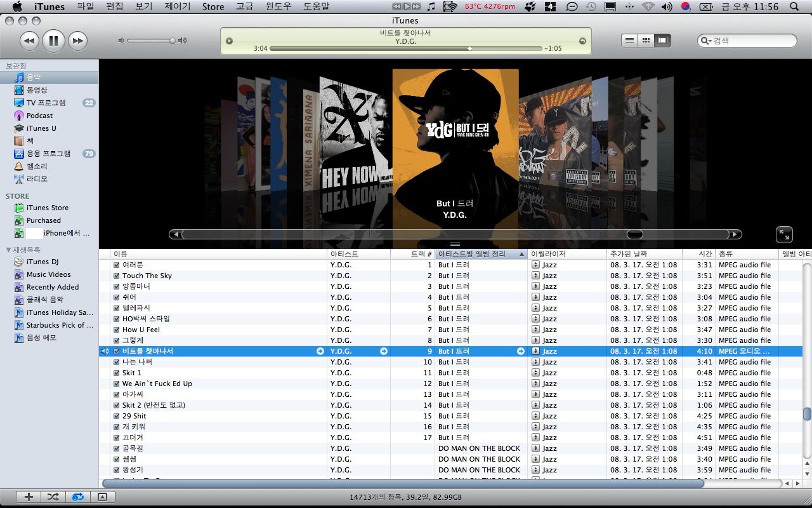This screenshot has width=812, height=508.
Task: Open the 파일 menu
Action: (x=85, y=6)
